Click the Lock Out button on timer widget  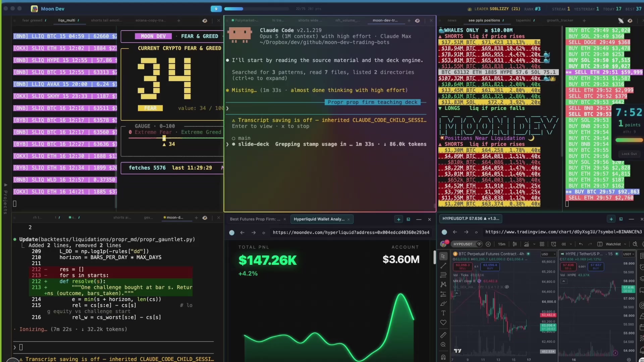pos(629,154)
